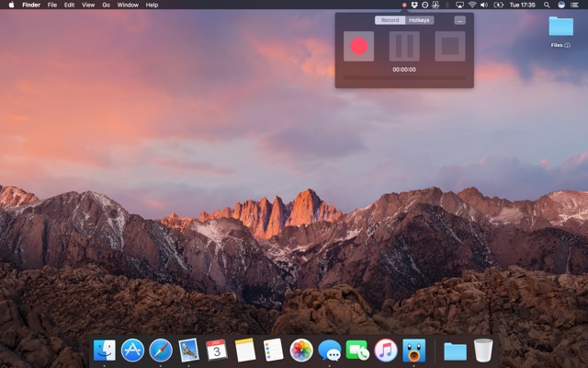Open Calendar from the Dock
The width and height of the screenshot is (588, 368).
tap(217, 350)
